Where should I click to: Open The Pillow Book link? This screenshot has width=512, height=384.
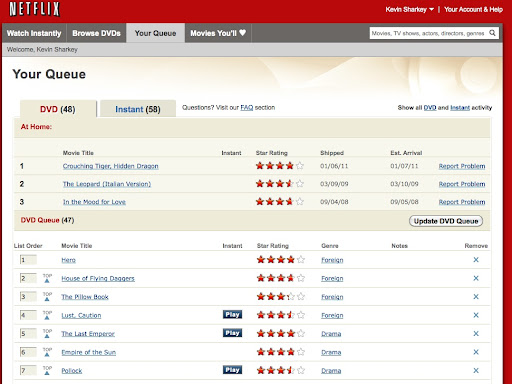(85, 297)
